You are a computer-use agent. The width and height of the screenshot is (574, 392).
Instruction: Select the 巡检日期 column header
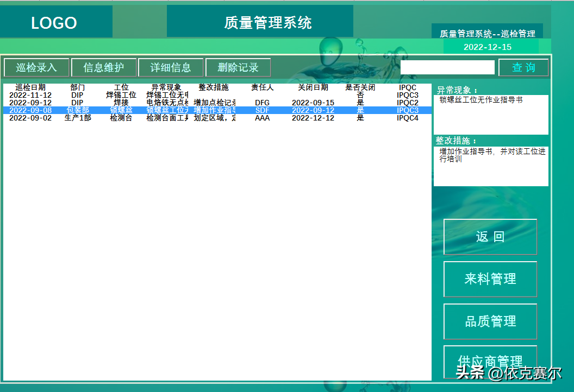click(x=30, y=87)
